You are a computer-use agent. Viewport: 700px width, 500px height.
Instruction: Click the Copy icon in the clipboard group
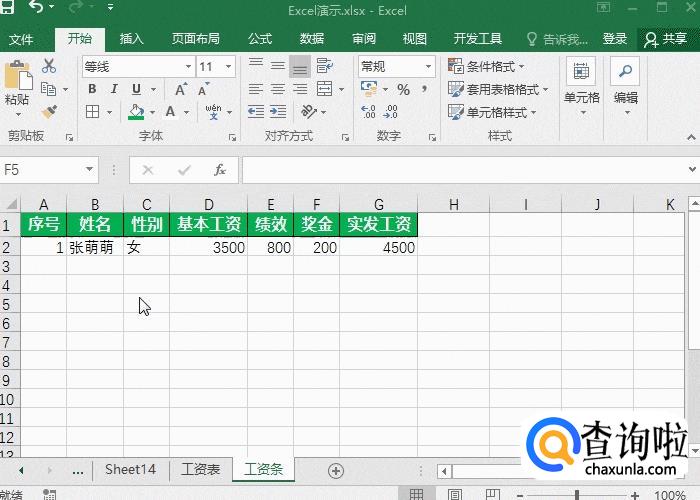48,89
